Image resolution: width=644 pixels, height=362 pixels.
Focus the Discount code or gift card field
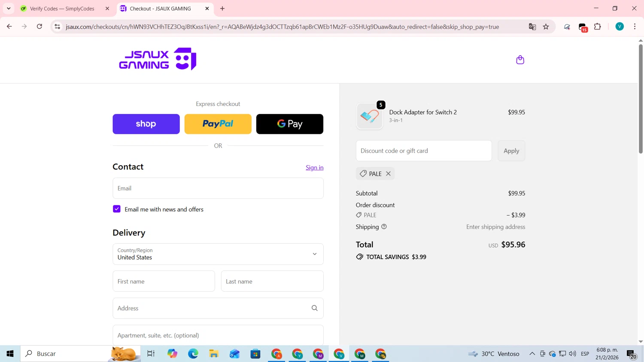[x=424, y=151]
